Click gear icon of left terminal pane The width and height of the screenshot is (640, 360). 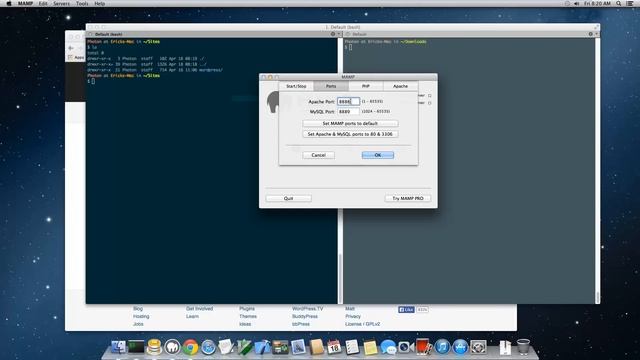click(x=333, y=34)
